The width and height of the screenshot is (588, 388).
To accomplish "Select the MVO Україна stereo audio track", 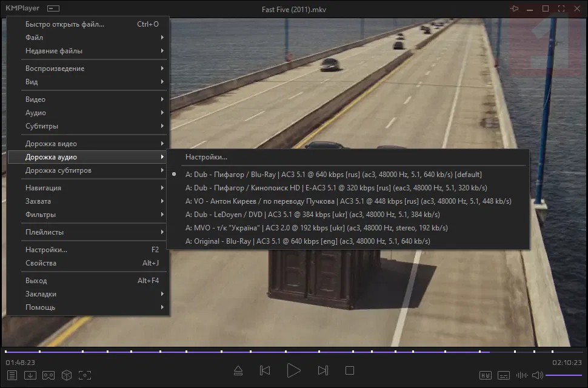I will pos(349,228).
